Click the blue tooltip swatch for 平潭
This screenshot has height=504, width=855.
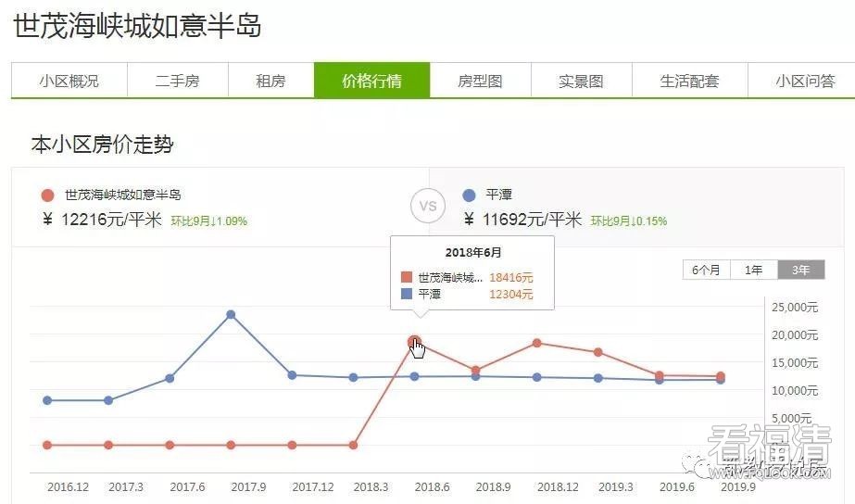[407, 294]
